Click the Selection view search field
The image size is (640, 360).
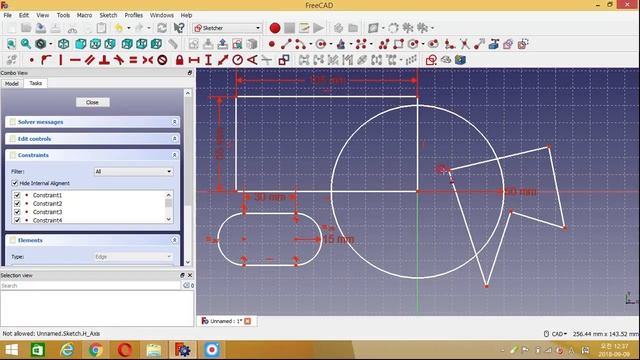click(90, 286)
